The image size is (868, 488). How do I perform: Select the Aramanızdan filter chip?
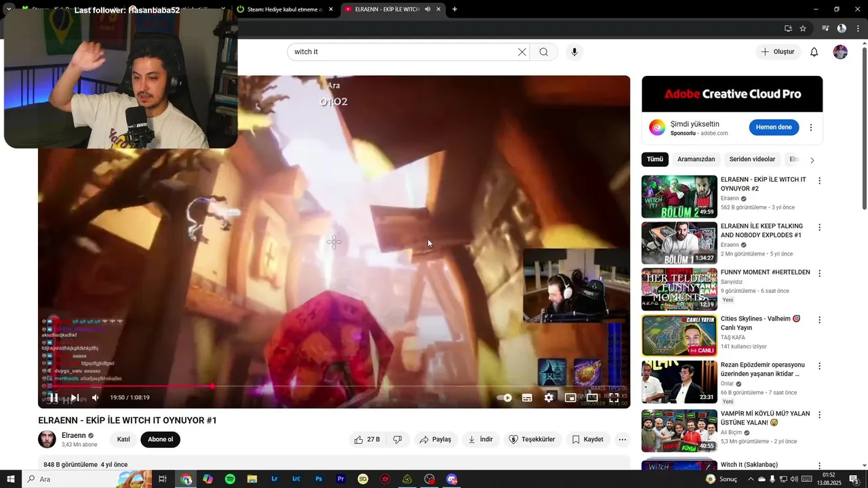click(x=696, y=159)
